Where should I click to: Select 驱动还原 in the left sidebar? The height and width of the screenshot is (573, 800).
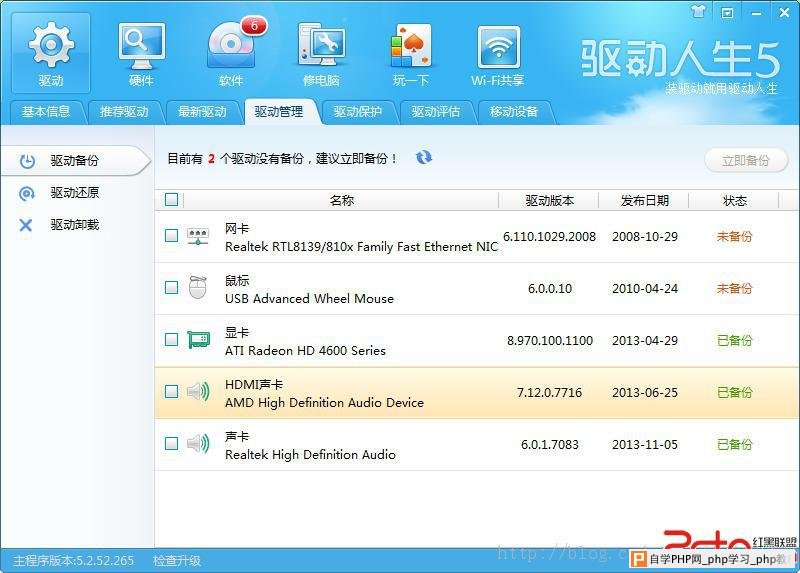tap(75, 193)
